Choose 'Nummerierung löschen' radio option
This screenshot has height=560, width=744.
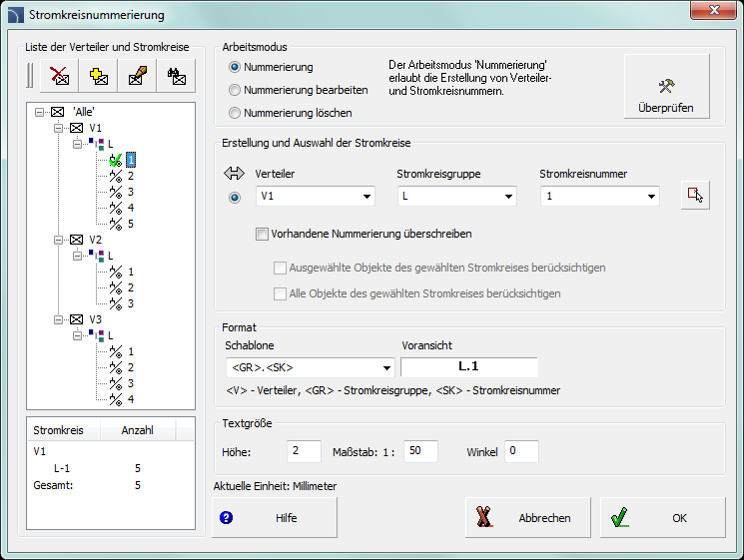236,113
